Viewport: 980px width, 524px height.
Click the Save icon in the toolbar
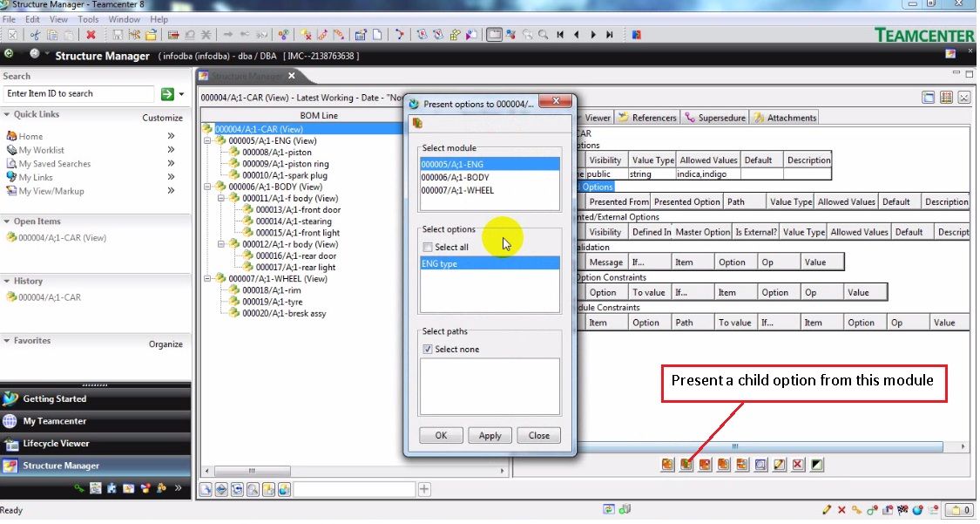(x=118, y=34)
